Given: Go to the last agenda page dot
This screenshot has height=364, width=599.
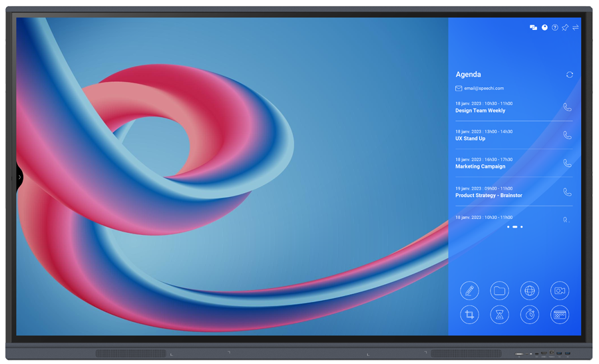Looking at the screenshot, I should pos(522,227).
